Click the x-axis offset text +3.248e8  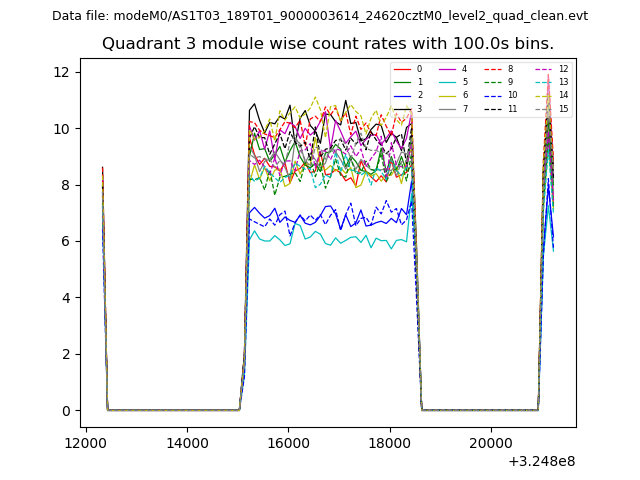point(541,461)
